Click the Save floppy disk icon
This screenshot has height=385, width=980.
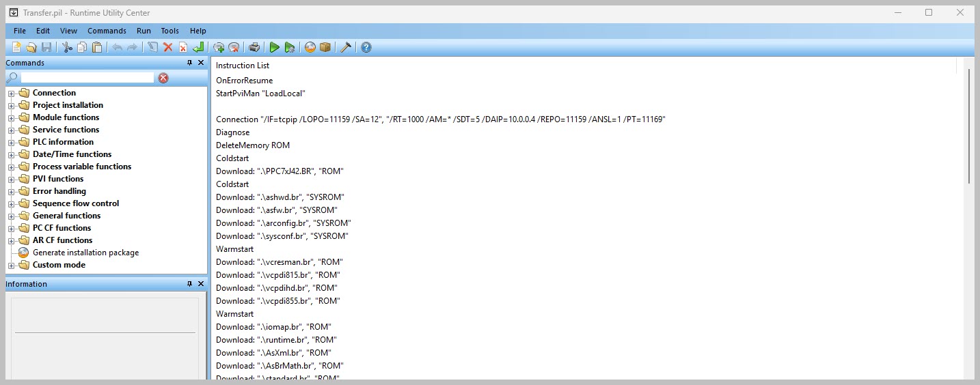point(46,47)
